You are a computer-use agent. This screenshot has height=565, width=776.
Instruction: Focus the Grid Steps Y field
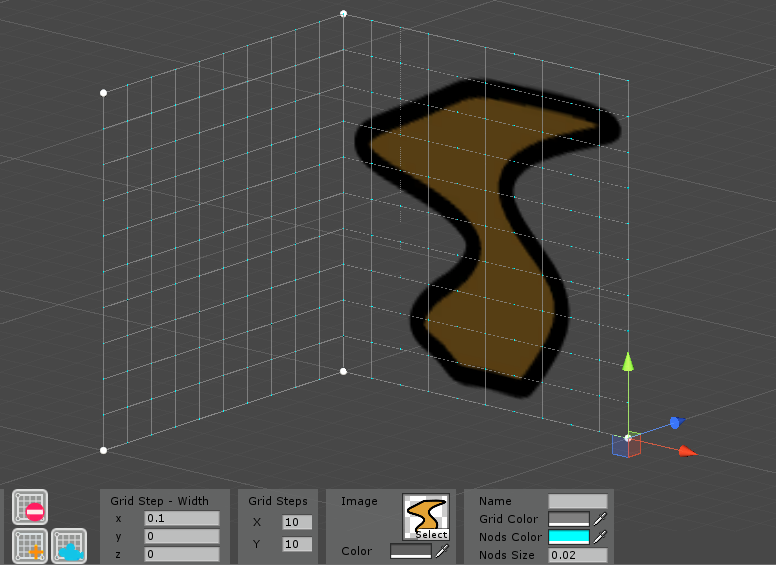pyautogui.click(x=297, y=544)
